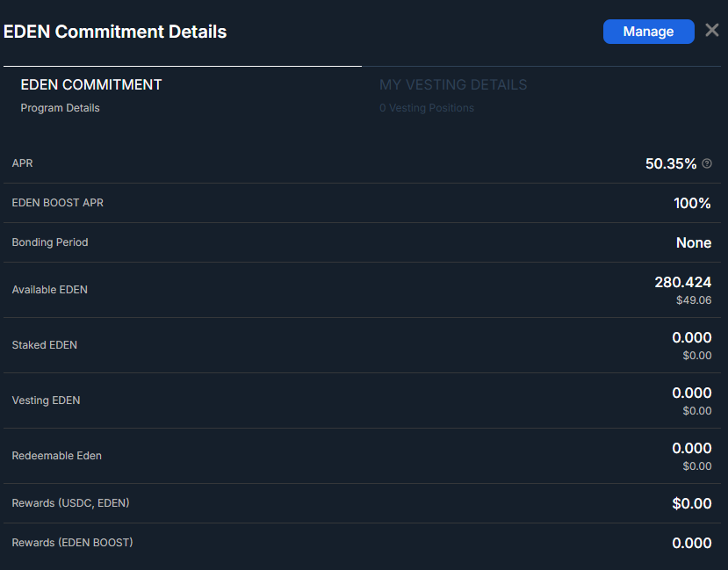Click the Bonding Period row label
Image resolution: width=728 pixels, height=570 pixels.
(x=50, y=242)
